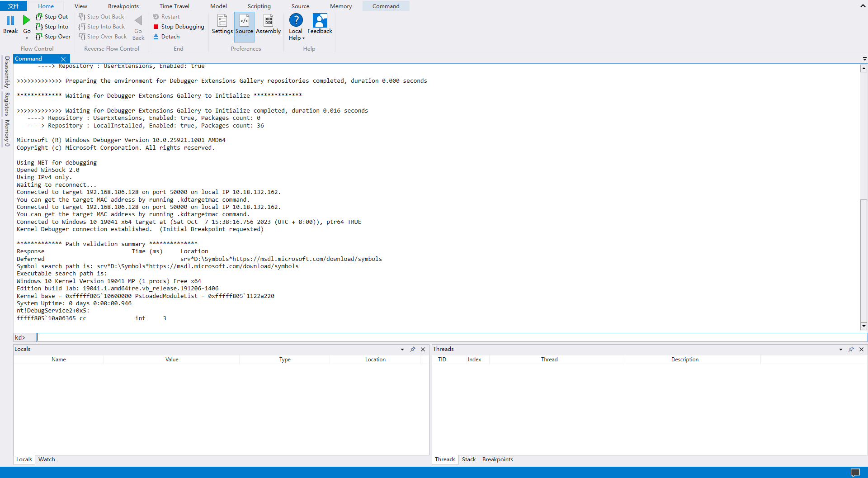Open the Go dropdown arrow
Screen dimensions: 868x478
[27, 38]
